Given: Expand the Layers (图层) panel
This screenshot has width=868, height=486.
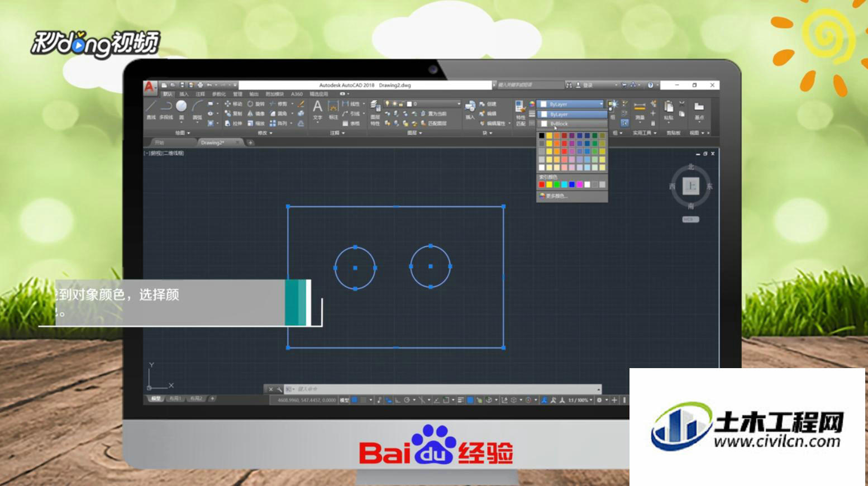Looking at the screenshot, I should point(414,133).
